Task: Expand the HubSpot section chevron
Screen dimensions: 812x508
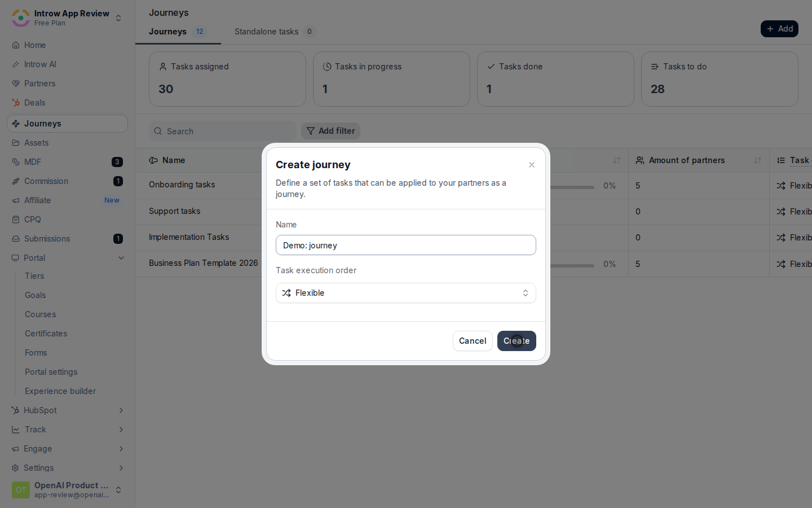Action: (x=121, y=410)
